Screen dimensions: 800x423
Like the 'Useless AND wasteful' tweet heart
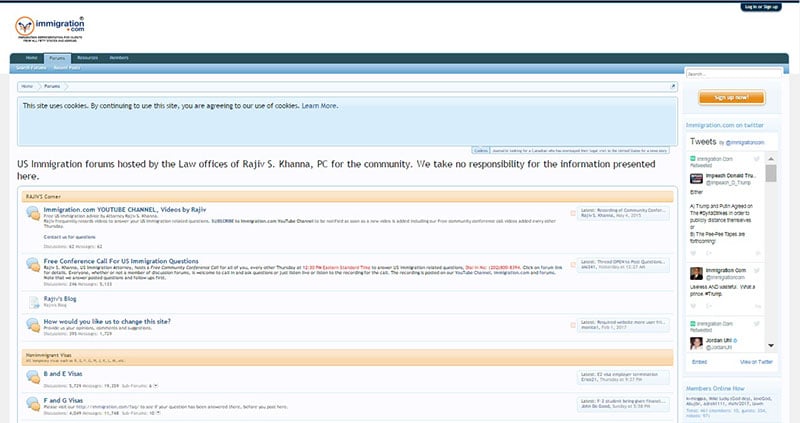coord(693,306)
